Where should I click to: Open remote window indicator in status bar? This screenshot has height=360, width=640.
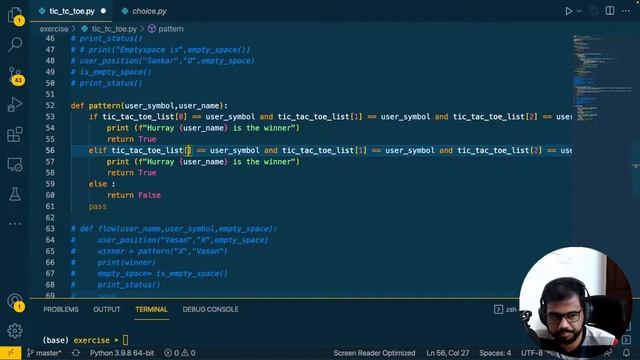(10, 353)
